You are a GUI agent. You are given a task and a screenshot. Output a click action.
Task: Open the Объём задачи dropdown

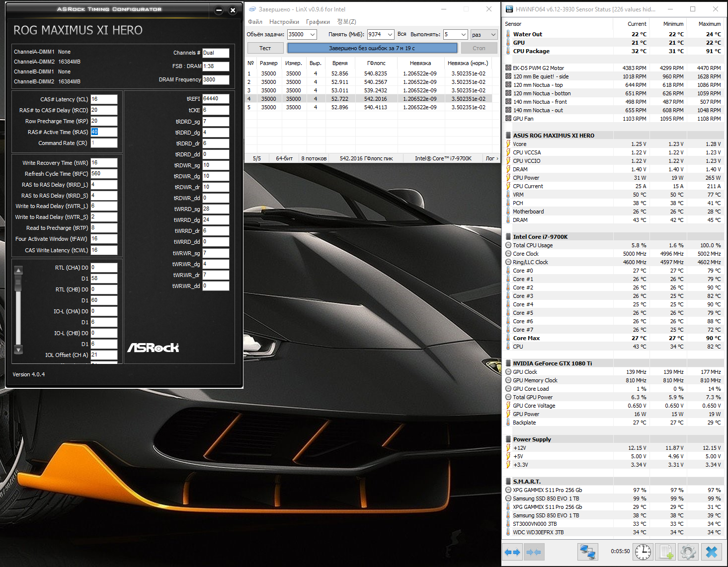pyautogui.click(x=312, y=34)
